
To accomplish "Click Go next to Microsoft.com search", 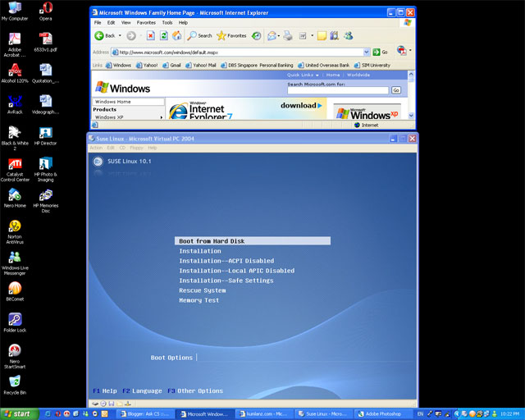I will click(x=396, y=90).
